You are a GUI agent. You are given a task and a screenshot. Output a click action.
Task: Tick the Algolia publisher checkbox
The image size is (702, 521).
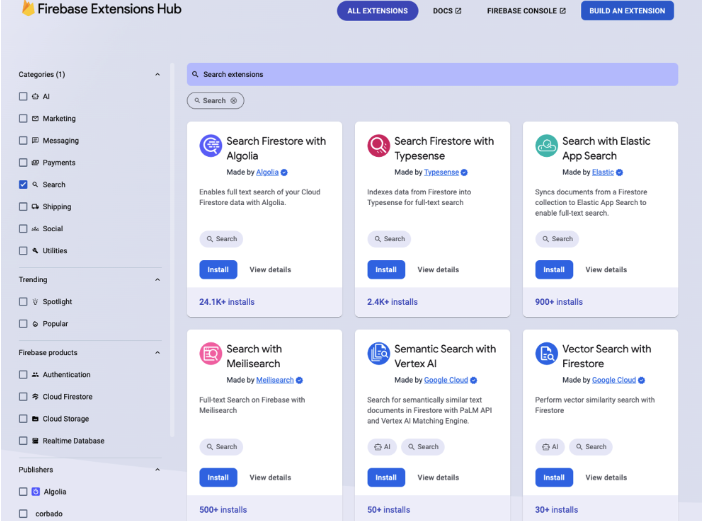[x=23, y=491]
